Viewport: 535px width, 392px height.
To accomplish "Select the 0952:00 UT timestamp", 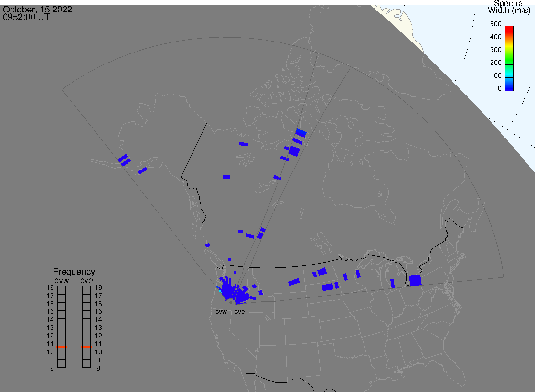I will [x=26, y=17].
